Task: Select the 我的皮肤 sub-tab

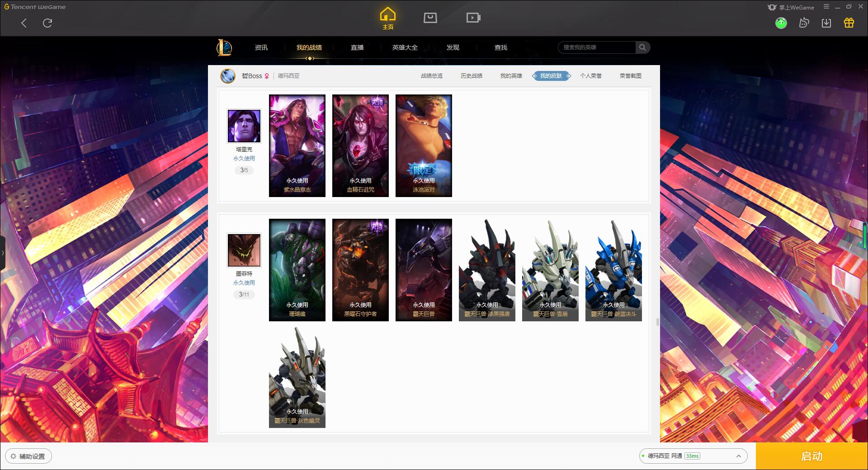Action: [551, 76]
